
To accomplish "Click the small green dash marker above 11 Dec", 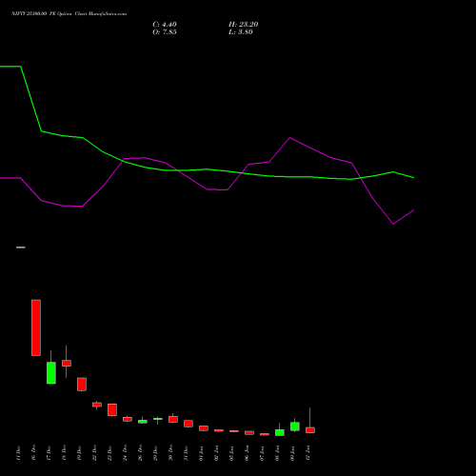I will tap(21, 248).
